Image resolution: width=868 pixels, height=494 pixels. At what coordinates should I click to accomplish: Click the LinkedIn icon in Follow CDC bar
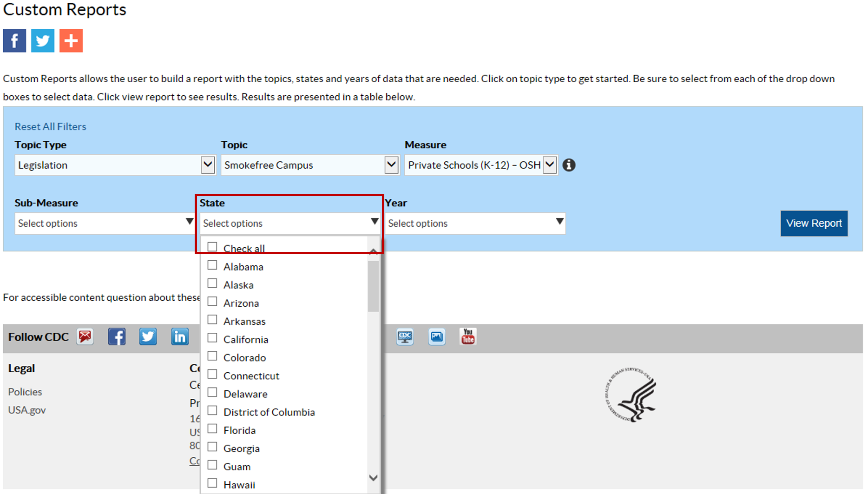(x=179, y=336)
